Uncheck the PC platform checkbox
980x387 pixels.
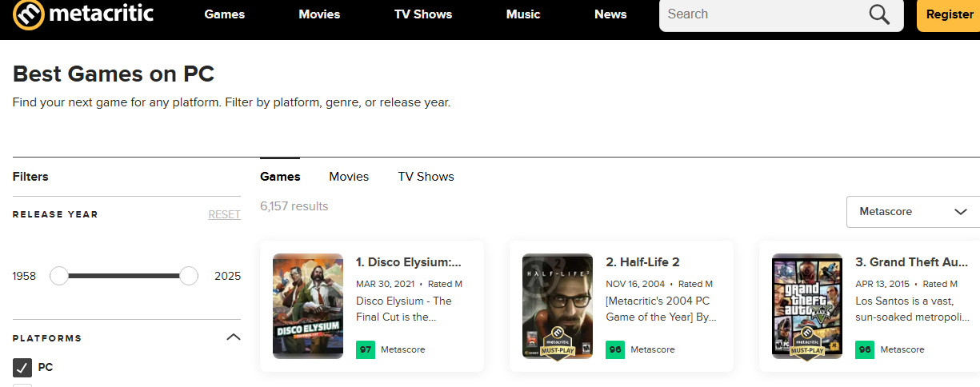click(22, 368)
